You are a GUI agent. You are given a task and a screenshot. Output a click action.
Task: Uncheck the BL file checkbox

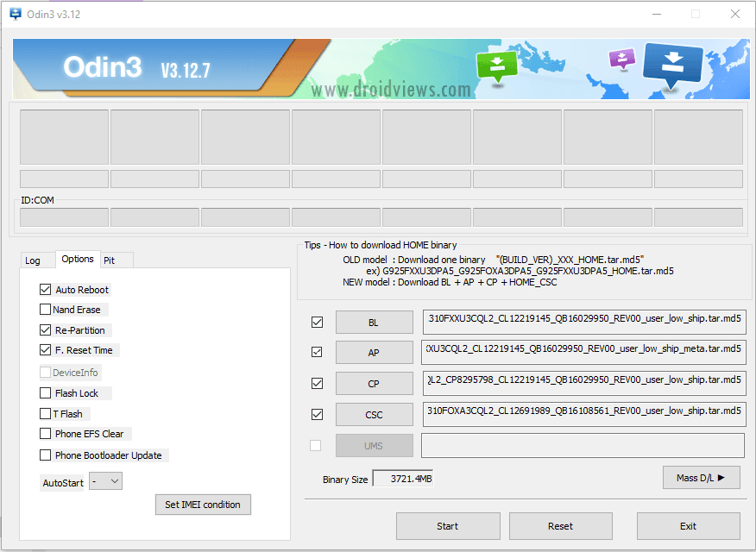tap(317, 322)
